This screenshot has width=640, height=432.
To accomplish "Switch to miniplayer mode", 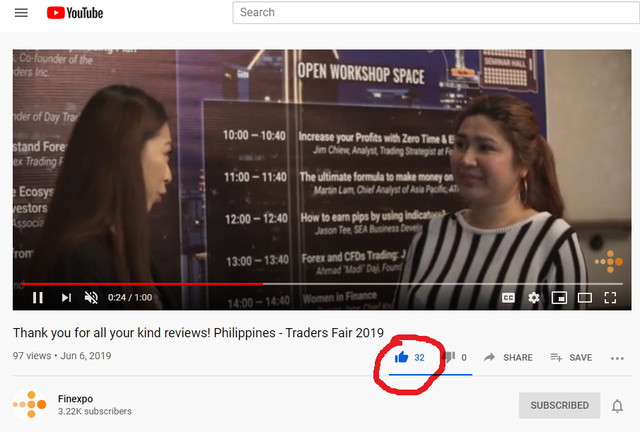I will [559, 298].
